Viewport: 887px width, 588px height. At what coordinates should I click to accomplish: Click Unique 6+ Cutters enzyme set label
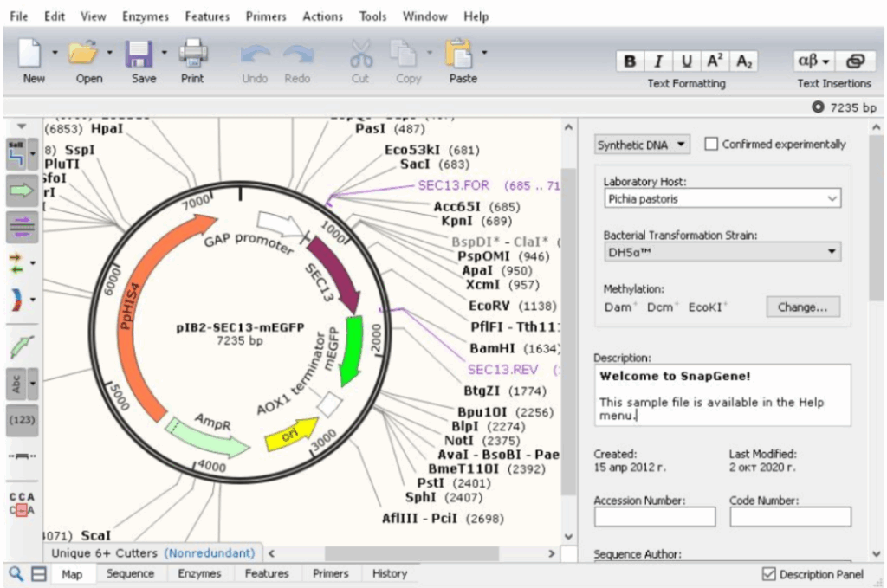coord(153,552)
